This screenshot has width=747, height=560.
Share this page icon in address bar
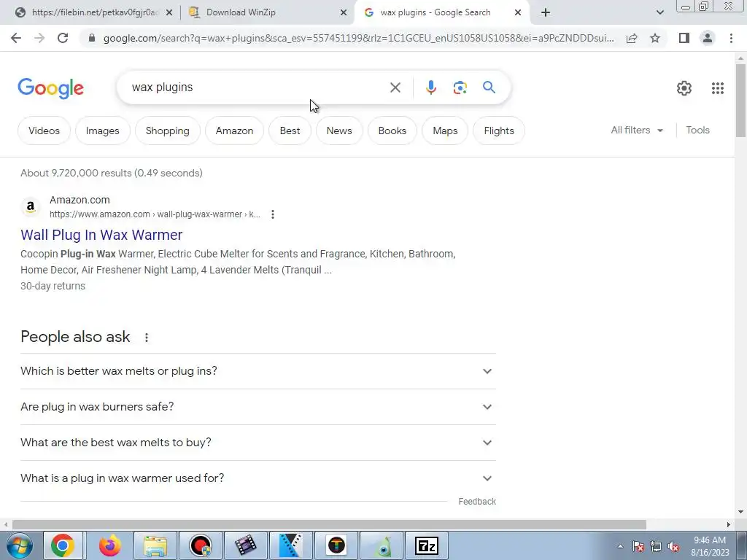coord(632,38)
